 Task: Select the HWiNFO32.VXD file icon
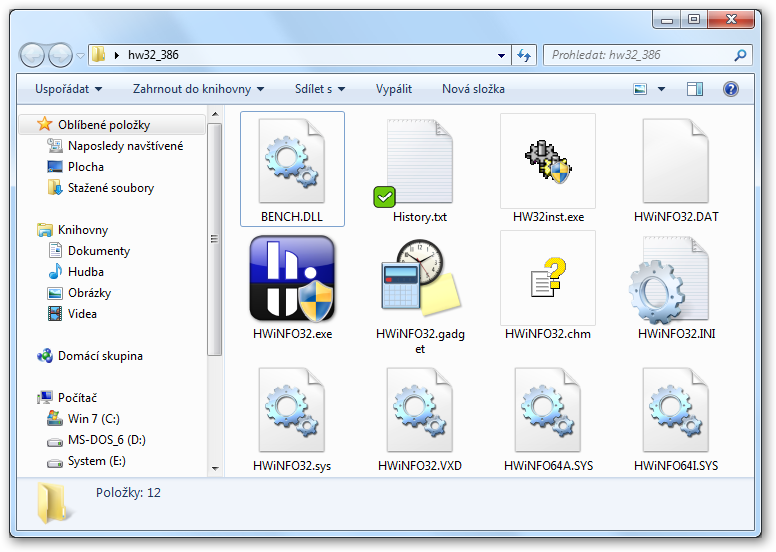click(x=420, y=409)
